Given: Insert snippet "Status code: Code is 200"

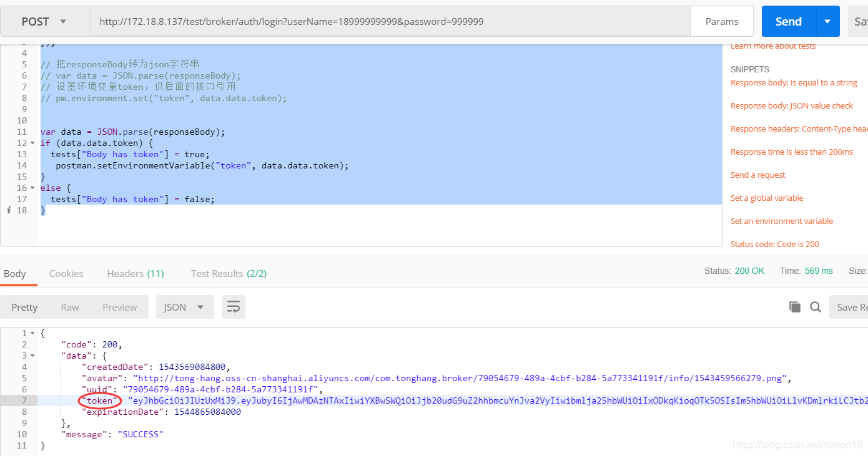Looking at the screenshot, I should click(775, 245).
